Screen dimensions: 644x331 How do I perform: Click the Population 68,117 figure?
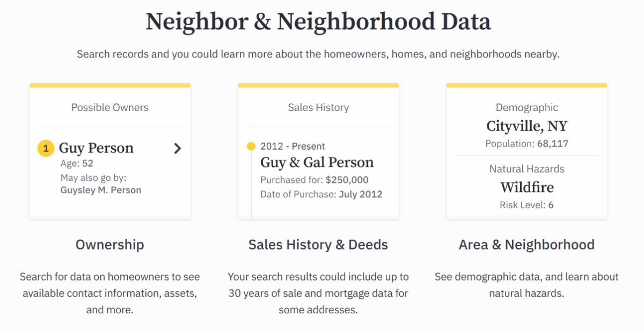point(526,144)
